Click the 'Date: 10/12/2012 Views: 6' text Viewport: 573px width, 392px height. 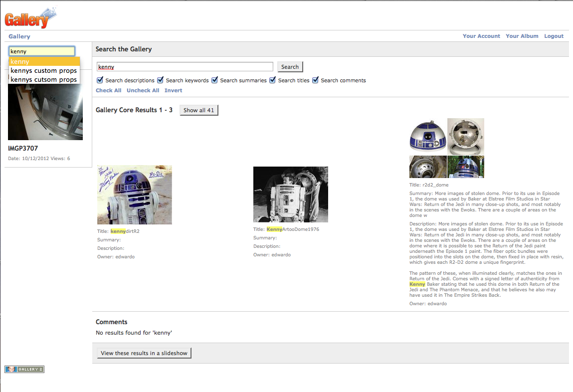(39, 159)
